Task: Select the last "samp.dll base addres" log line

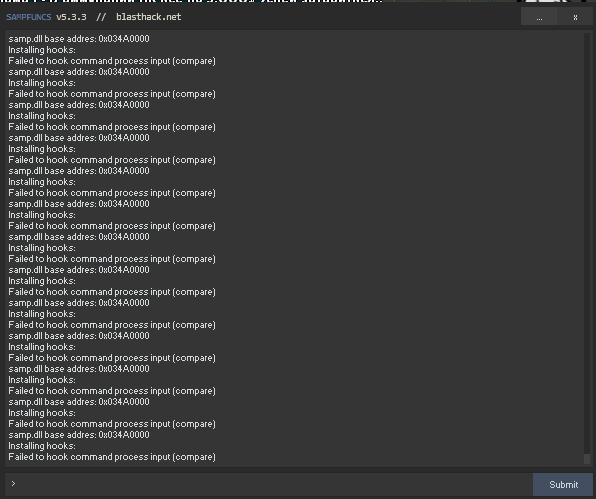Action: [79, 435]
